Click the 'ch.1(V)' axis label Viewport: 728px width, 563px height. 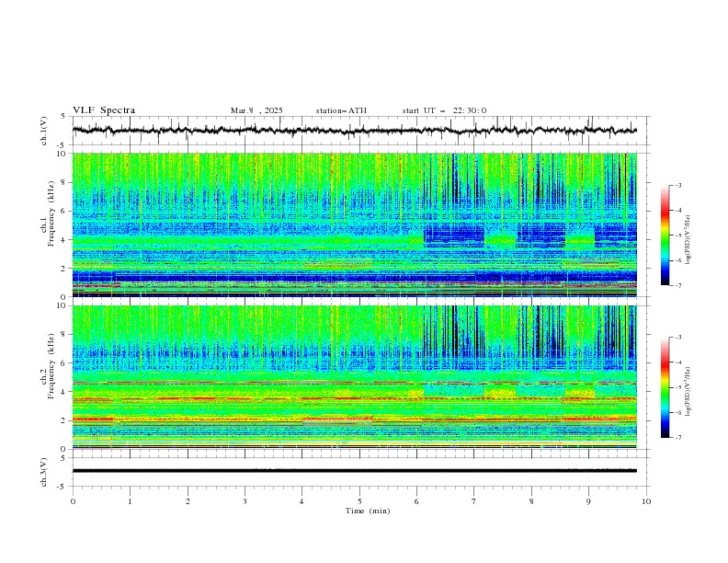pyautogui.click(x=44, y=131)
